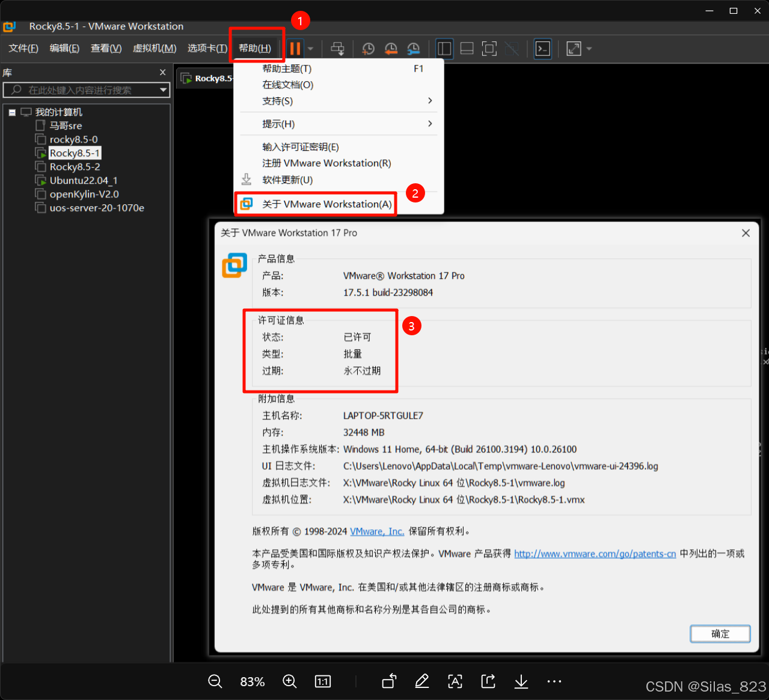769x700 pixels.
Task: Click the send Ctrl+Alt+Del toolbar icon
Action: coord(338,49)
